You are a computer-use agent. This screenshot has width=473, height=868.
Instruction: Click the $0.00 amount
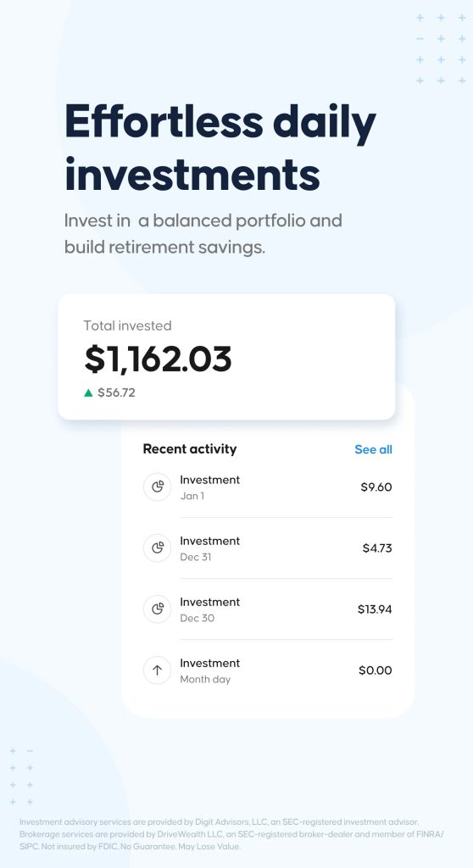coord(375,670)
